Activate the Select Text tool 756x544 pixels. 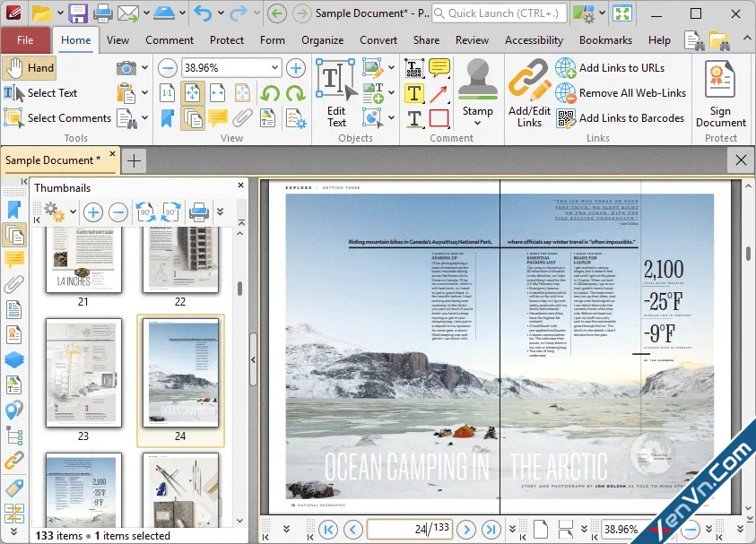[x=41, y=93]
